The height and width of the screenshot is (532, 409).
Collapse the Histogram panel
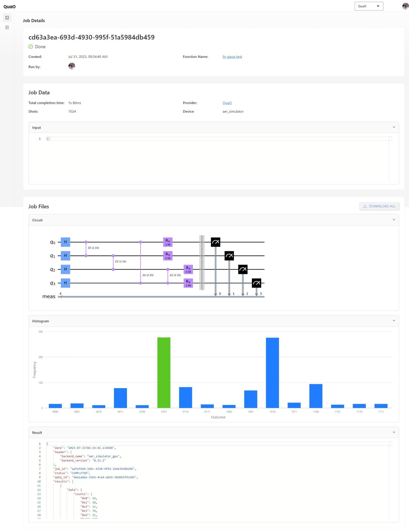tap(394, 320)
